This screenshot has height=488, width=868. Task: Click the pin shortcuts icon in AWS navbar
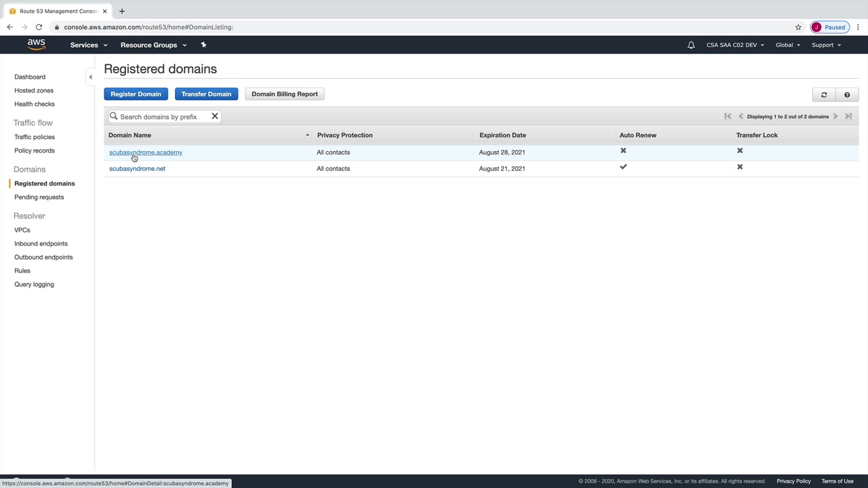[x=203, y=45]
